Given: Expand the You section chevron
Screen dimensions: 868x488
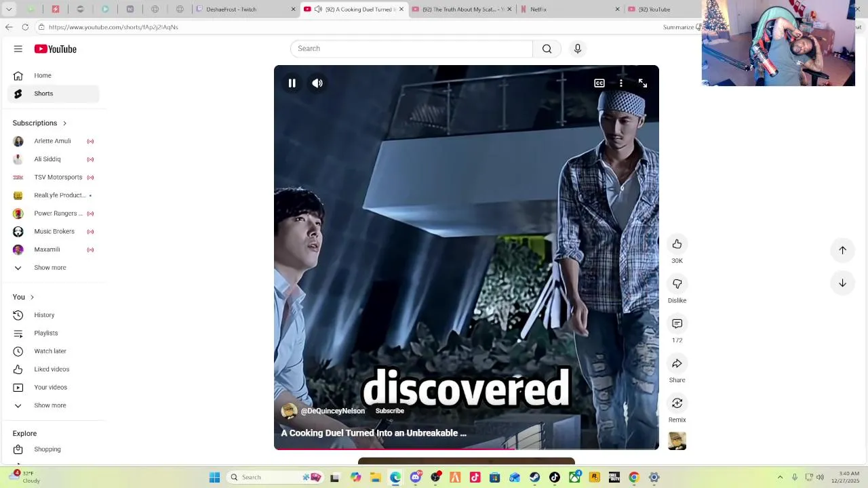Looking at the screenshot, I should coord(32,298).
